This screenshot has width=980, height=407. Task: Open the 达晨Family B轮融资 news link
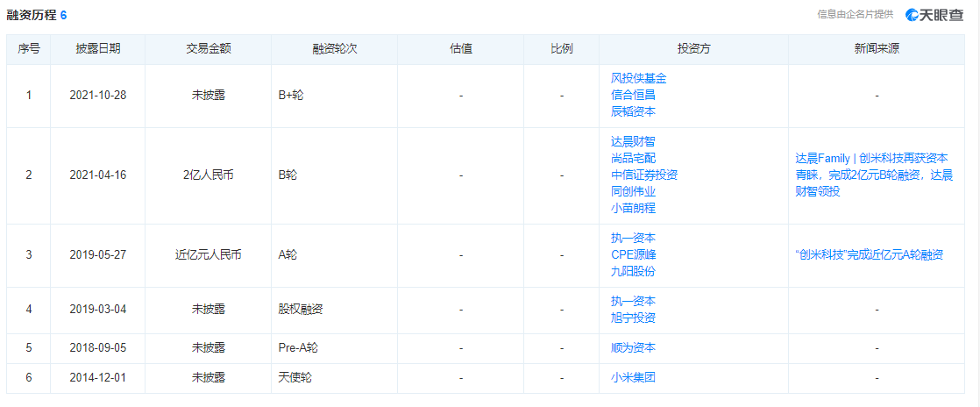point(874,175)
